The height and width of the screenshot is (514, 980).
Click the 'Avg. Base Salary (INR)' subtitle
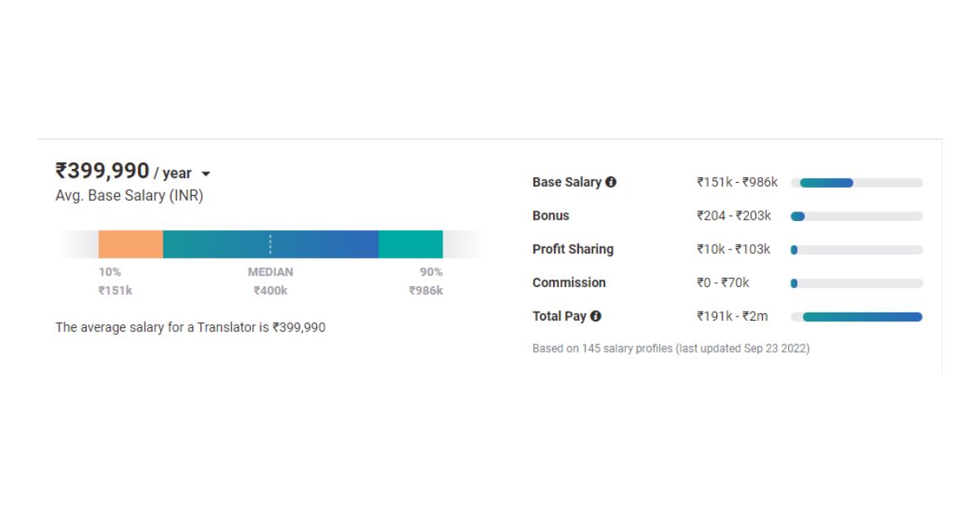tap(129, 196)
